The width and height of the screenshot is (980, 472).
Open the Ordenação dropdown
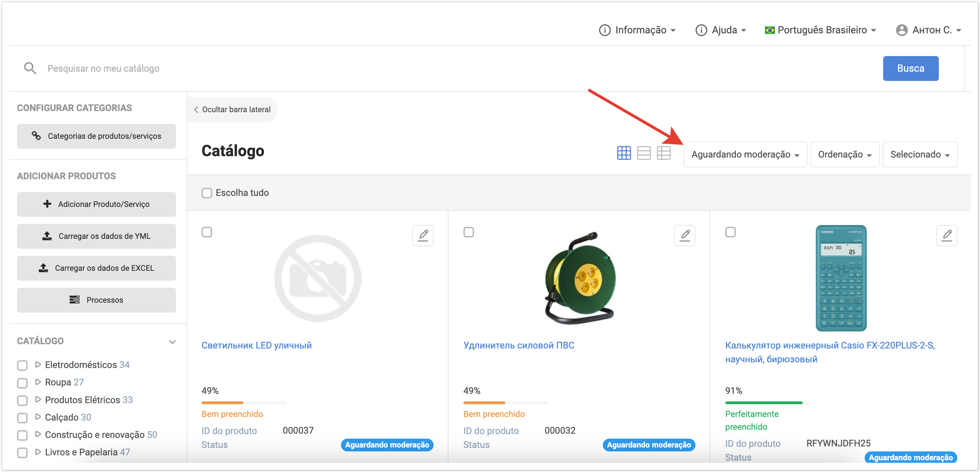click(x=844, y=154)
